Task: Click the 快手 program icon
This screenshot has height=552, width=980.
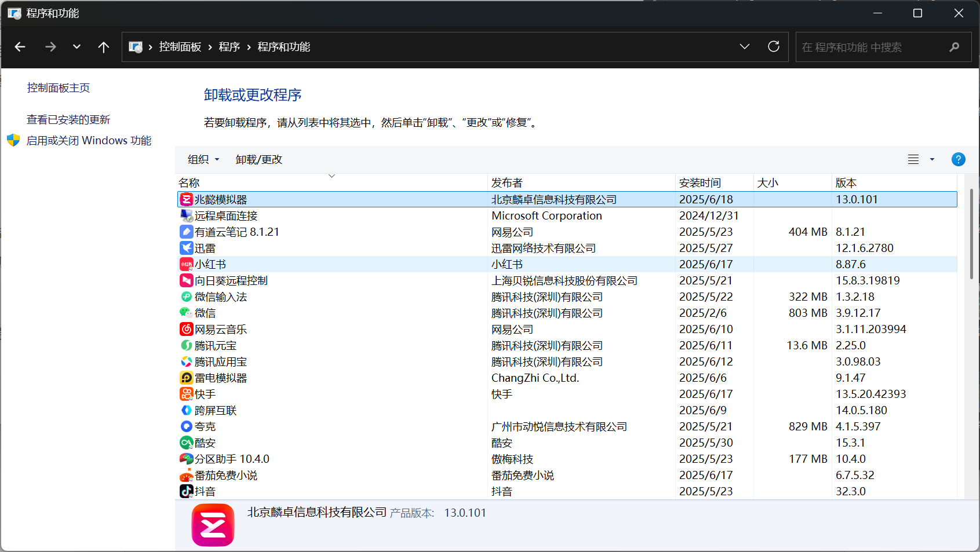Action: 186,394
